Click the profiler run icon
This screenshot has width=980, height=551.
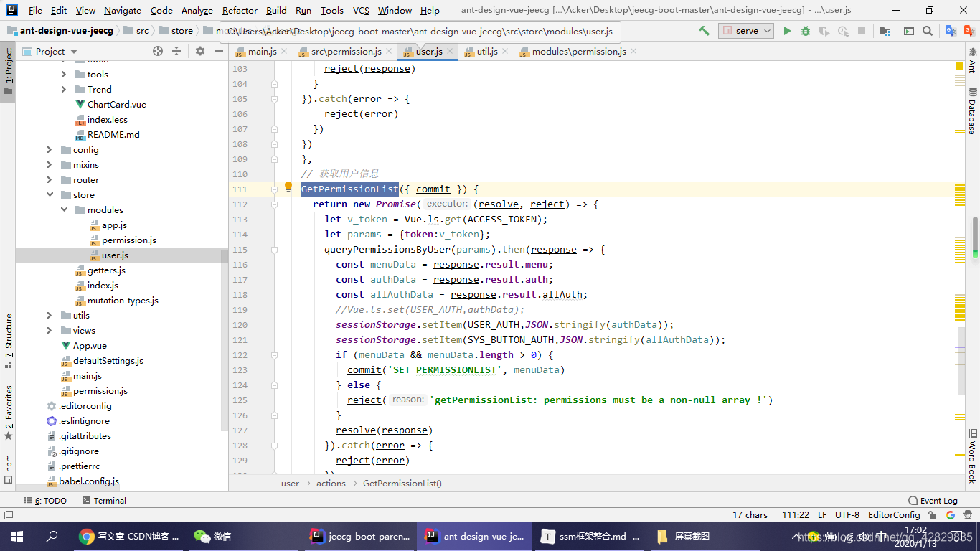[x=843, y=31]
